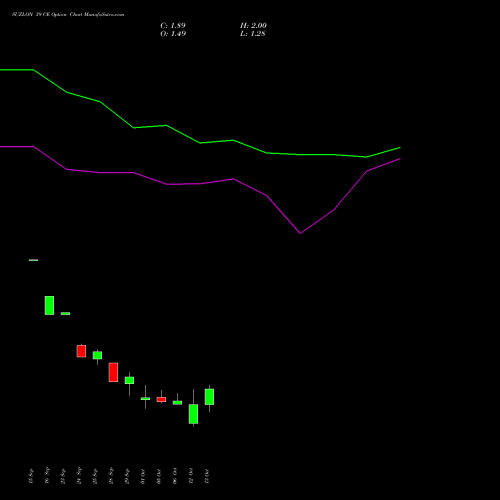Click the 06 Oct date label

[x=175, y=476]
